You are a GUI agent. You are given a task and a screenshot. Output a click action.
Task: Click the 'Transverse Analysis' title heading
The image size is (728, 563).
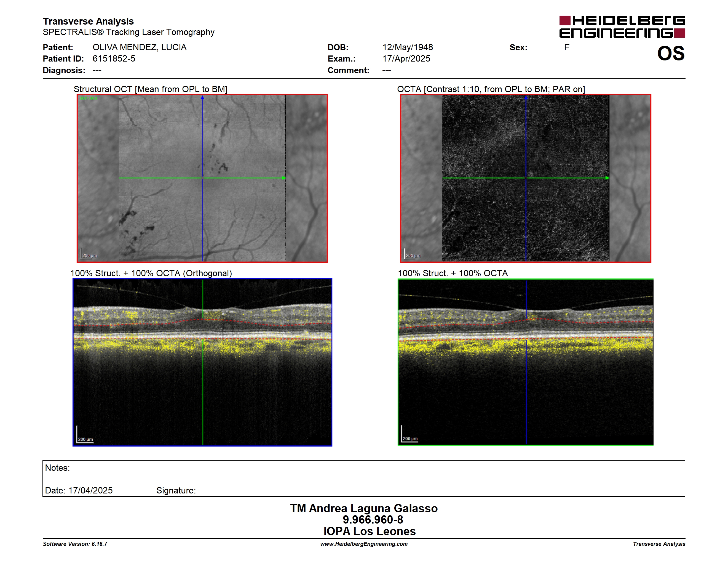88,21
